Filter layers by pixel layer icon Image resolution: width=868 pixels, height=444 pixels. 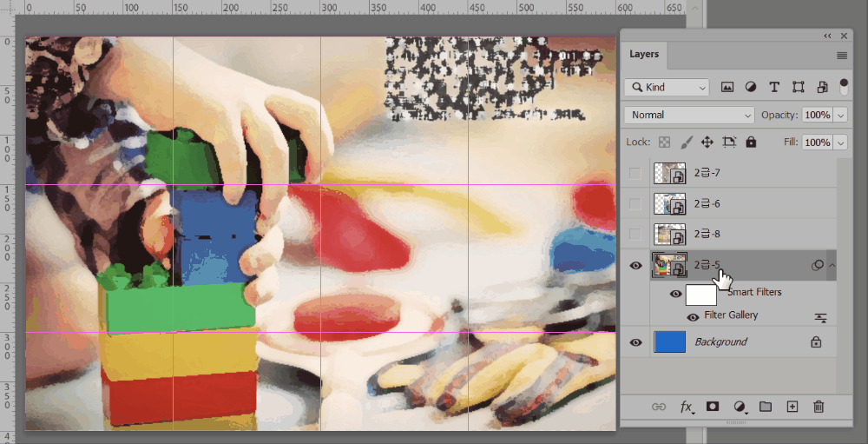(x=727, y=87)
